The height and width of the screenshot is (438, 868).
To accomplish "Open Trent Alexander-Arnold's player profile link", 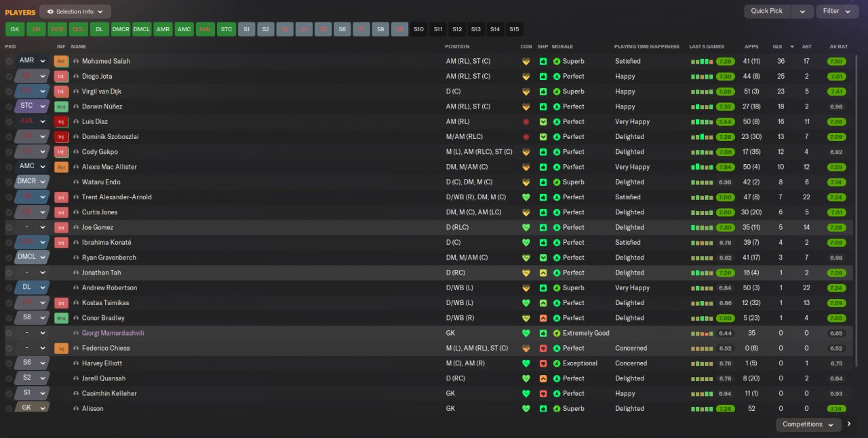I will click(117, 197).
